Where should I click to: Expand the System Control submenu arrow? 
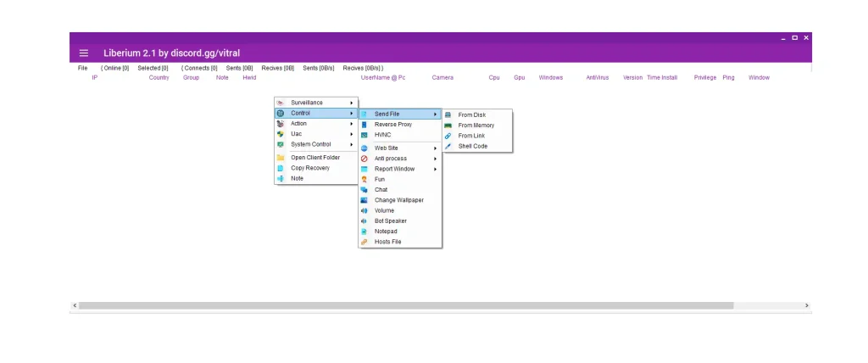coord(352,145)
